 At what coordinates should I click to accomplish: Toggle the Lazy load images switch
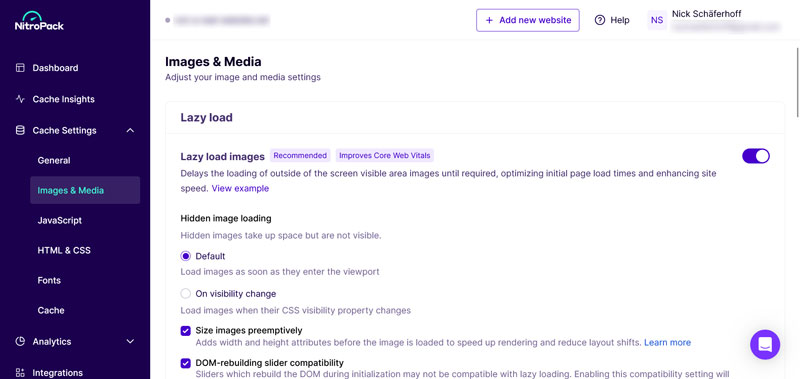pyautogui.click(x=756, y=156)
